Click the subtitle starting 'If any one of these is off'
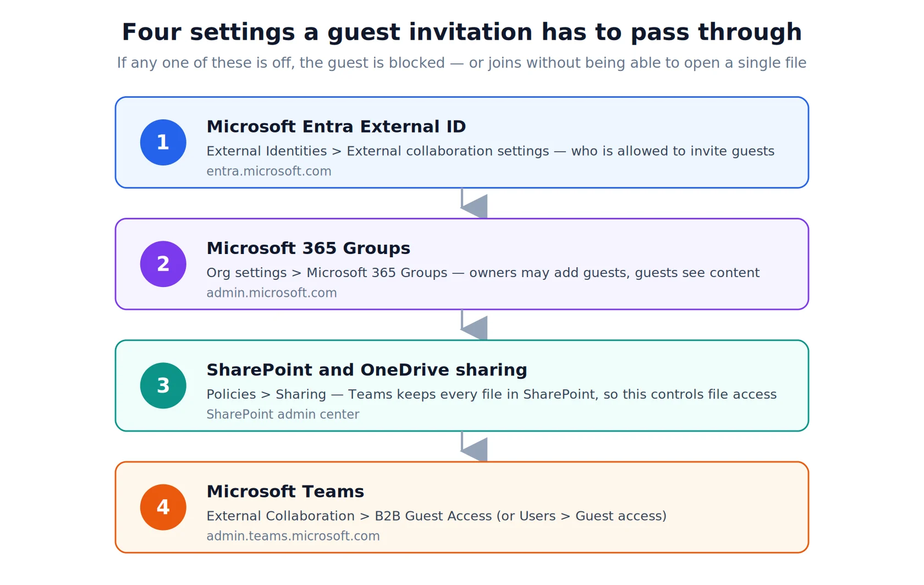924x585 pixels. point(462,63)
